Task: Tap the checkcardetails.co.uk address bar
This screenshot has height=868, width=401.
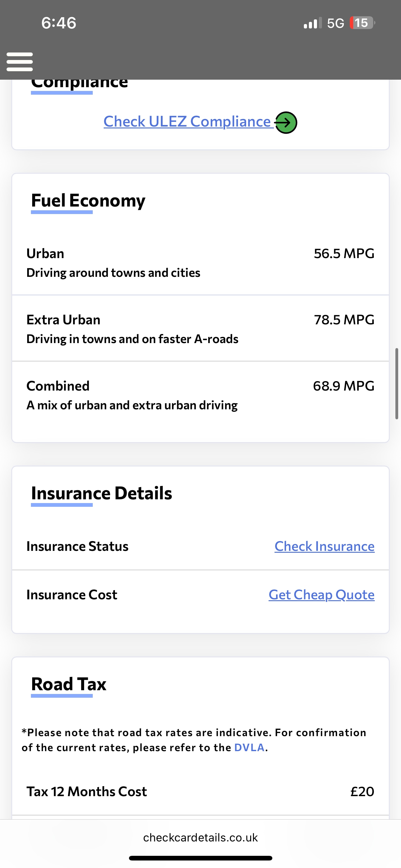Action: click(x=200, y=837)
